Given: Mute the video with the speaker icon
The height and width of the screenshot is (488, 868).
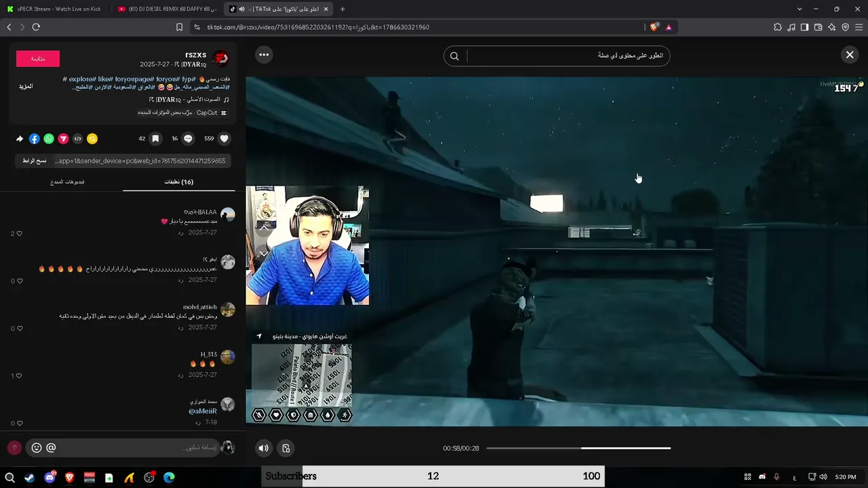Looking at the screenshot, I should click(x=264, y=448).
